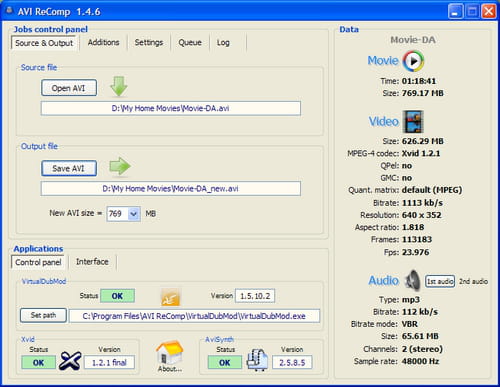
Task: Click the Xvid X logo icon
Action: pos(70,361)
